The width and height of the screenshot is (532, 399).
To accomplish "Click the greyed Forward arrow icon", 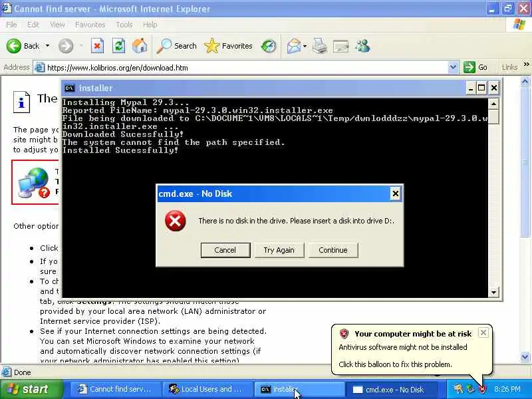I will (65, 46).
